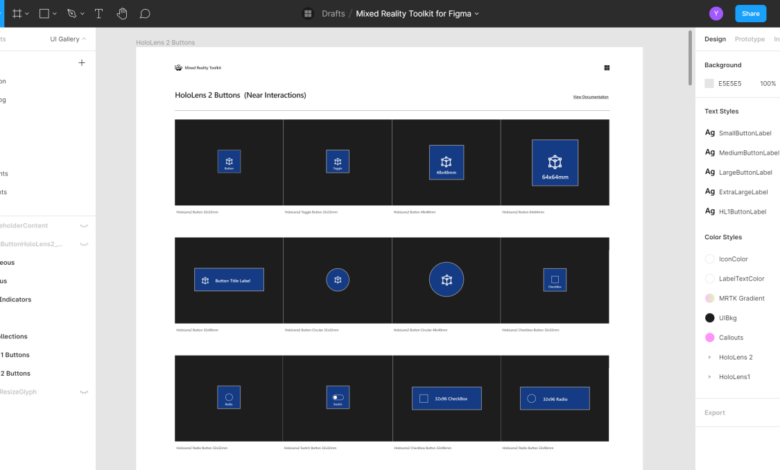Screen dimensions: 780x470
Task: Add a new page with plus icon
Action: [x=82, y=62]
